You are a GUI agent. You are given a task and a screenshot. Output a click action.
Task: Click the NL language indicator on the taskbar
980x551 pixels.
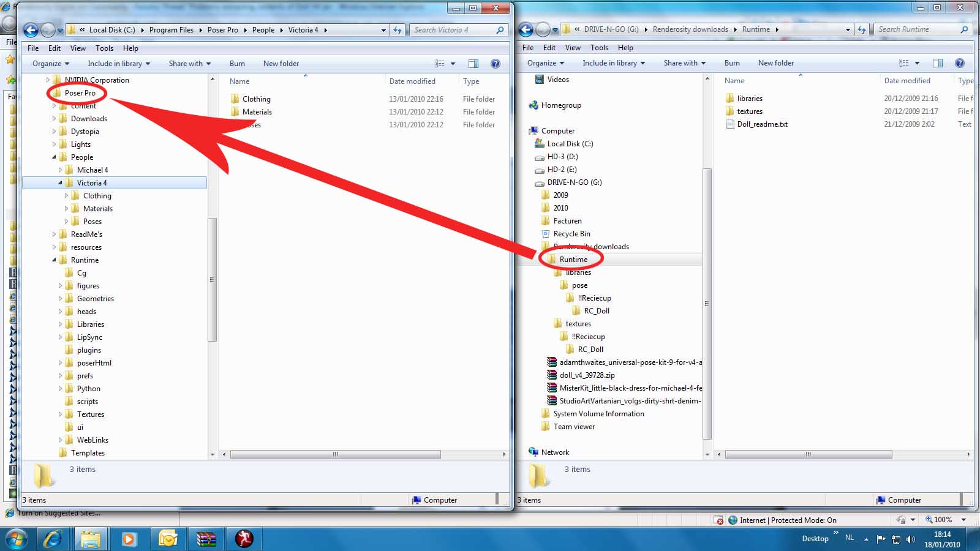click(850, 538)
